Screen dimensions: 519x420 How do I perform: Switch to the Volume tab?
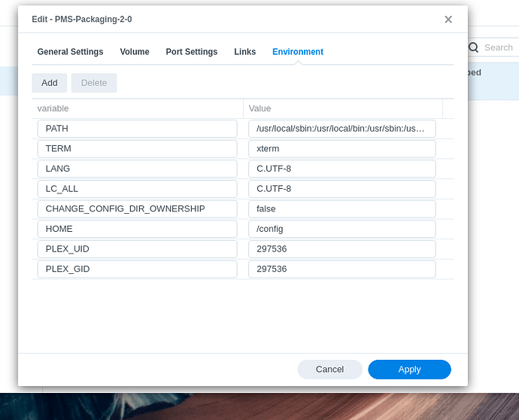click(x=135, y=52)
